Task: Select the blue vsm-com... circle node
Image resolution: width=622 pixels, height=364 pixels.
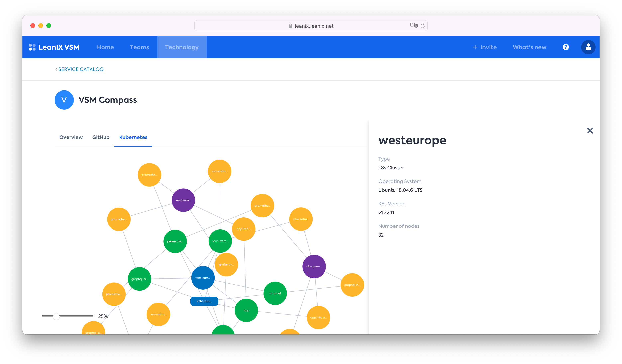Action: (x=203, y=278)
